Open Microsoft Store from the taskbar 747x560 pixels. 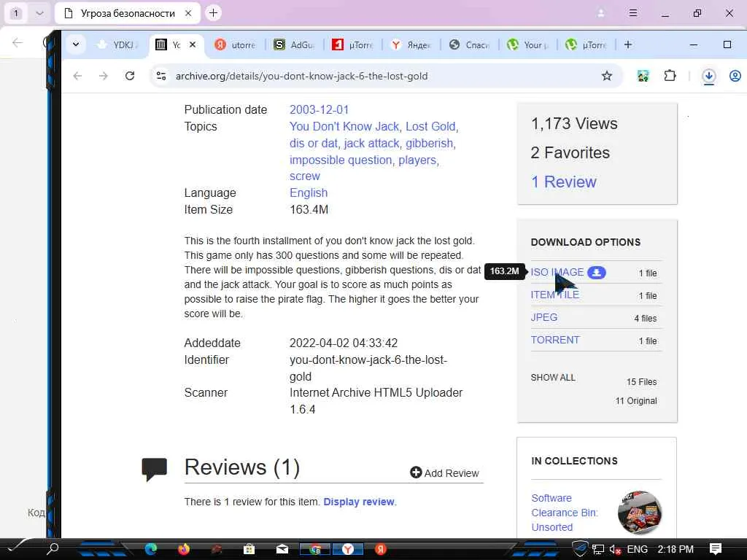click(x=249, y=549)
